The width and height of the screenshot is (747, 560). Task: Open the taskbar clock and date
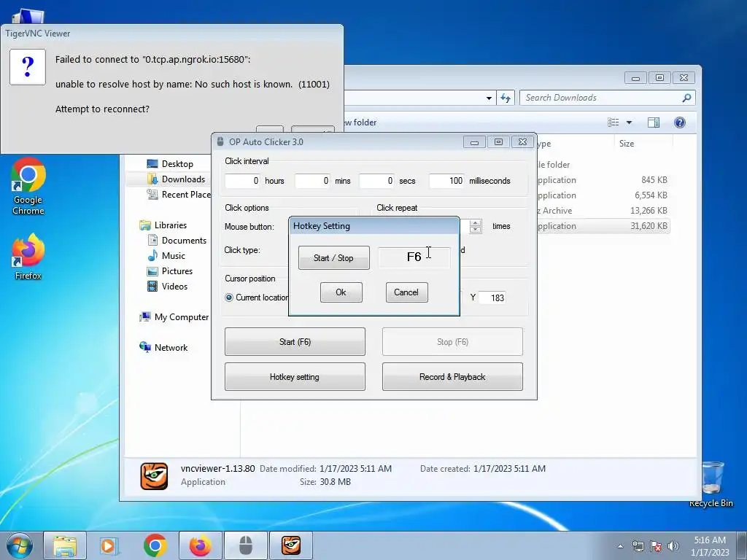pos(710,546)
